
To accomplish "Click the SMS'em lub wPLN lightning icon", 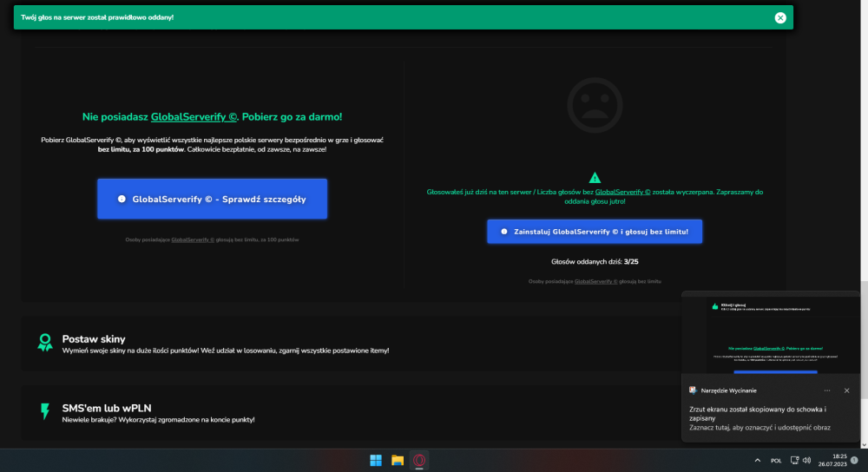I will pos(45,411).
